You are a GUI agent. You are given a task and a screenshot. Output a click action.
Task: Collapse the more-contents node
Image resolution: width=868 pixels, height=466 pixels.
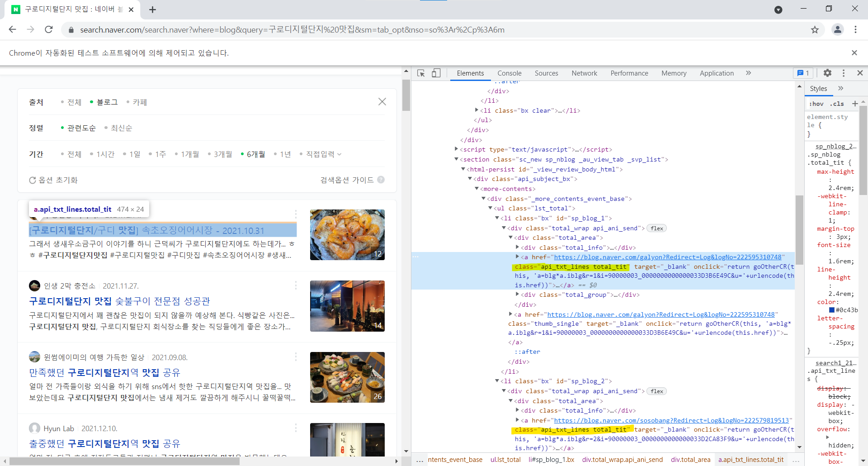(x=476, y=188)
